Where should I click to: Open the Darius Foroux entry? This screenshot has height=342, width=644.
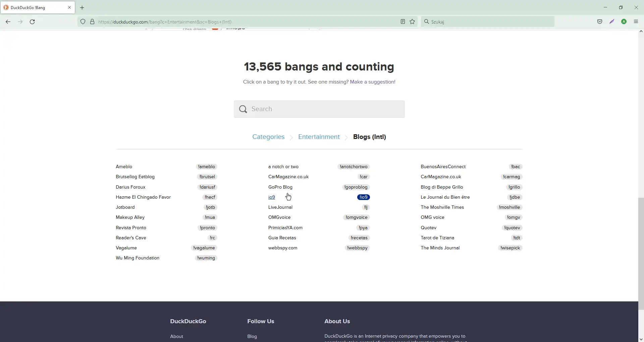pyautogui.click(x=130, y=187)
